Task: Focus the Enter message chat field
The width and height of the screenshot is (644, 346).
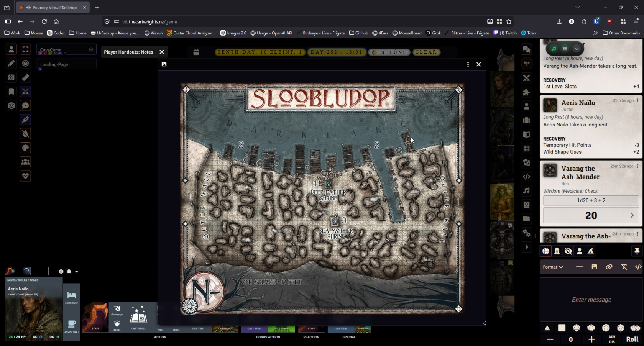Action: click(591, 300)
